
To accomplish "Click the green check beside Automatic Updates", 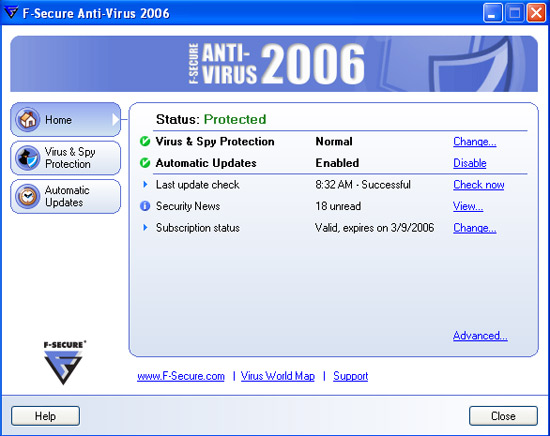I will coord(145,163).
